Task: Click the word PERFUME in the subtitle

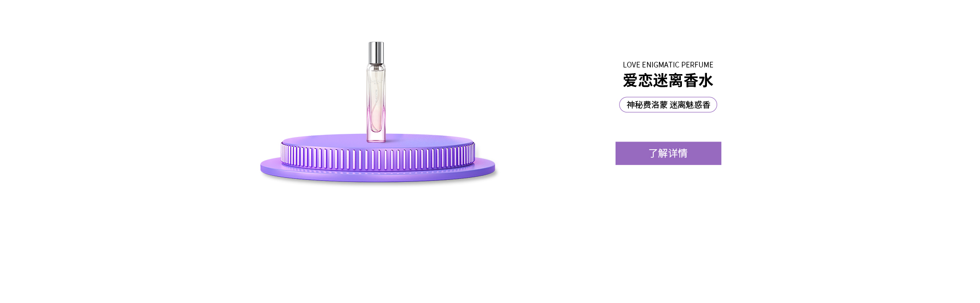Action: click(697, 65)
